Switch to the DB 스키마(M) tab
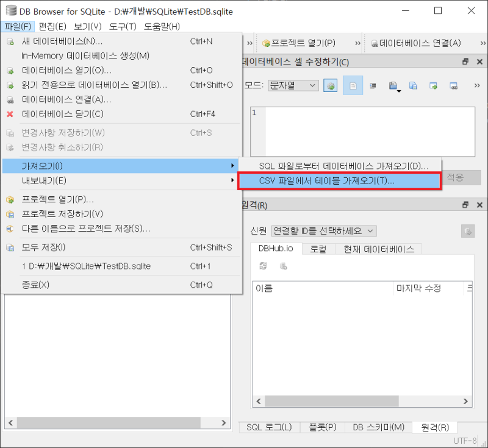This screenshot has width=488, height=448. [378, 427]
